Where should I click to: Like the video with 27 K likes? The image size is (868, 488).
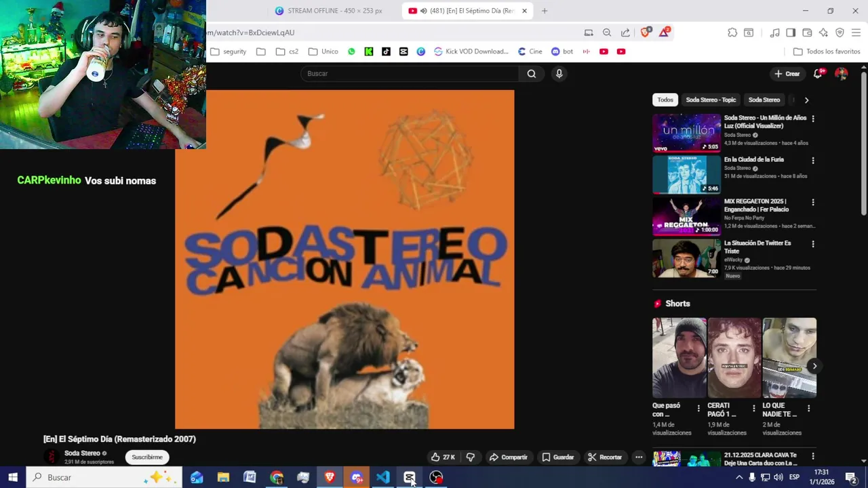pyautogui.click(x=443, y=457)
